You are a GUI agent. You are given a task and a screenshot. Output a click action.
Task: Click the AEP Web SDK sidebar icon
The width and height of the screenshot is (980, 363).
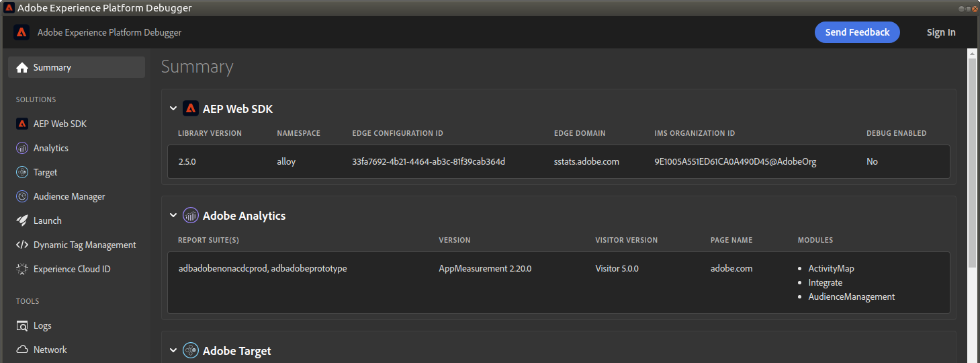pos(22,124)
